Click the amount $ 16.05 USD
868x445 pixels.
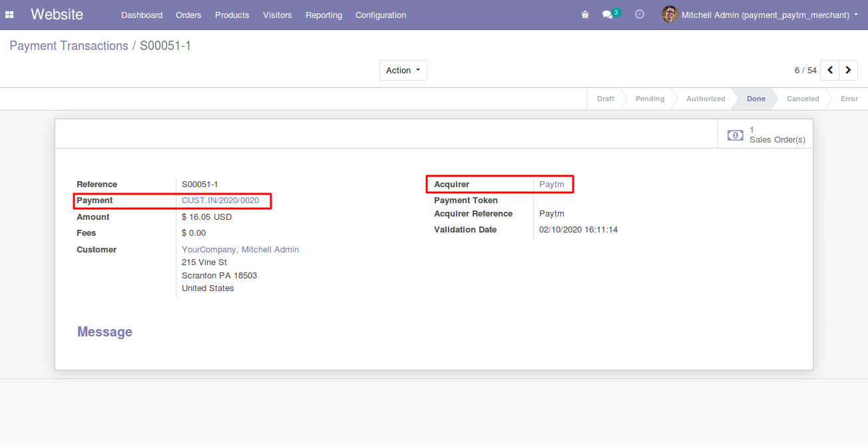click(x=206, y=217)
